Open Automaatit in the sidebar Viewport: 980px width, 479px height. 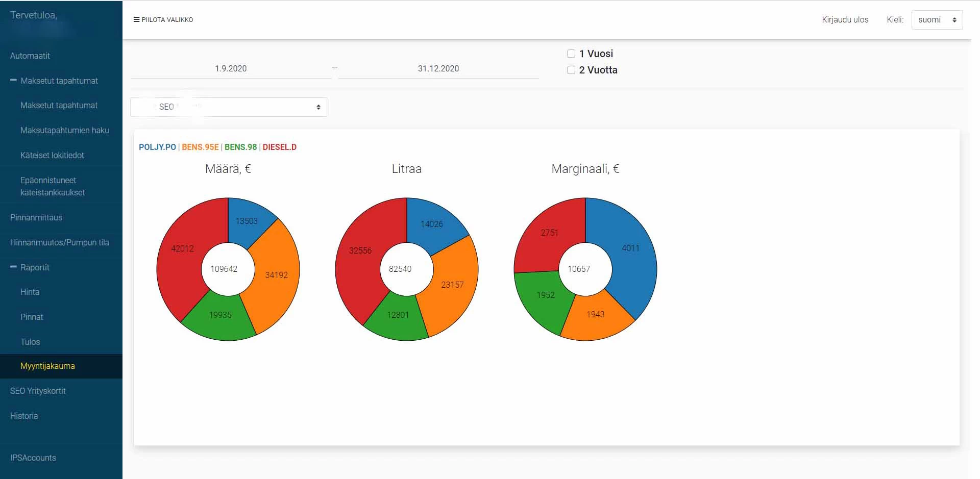pyautogui.click(x=30, y=56)
